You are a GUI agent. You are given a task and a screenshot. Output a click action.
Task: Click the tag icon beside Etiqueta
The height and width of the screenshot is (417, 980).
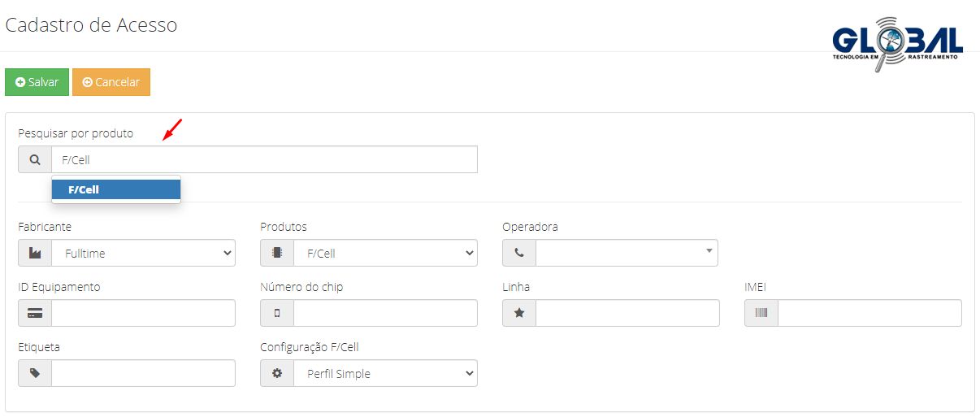[x=35, y=373]
